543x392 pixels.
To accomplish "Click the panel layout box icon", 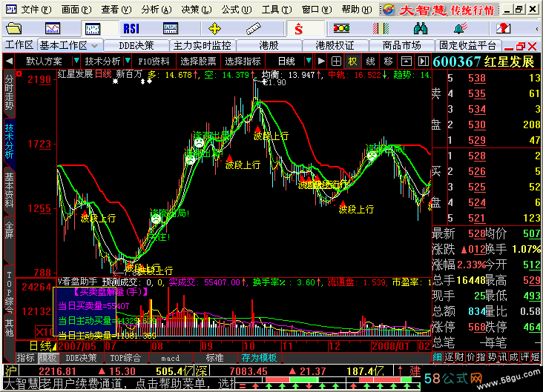I will [407, 62].
